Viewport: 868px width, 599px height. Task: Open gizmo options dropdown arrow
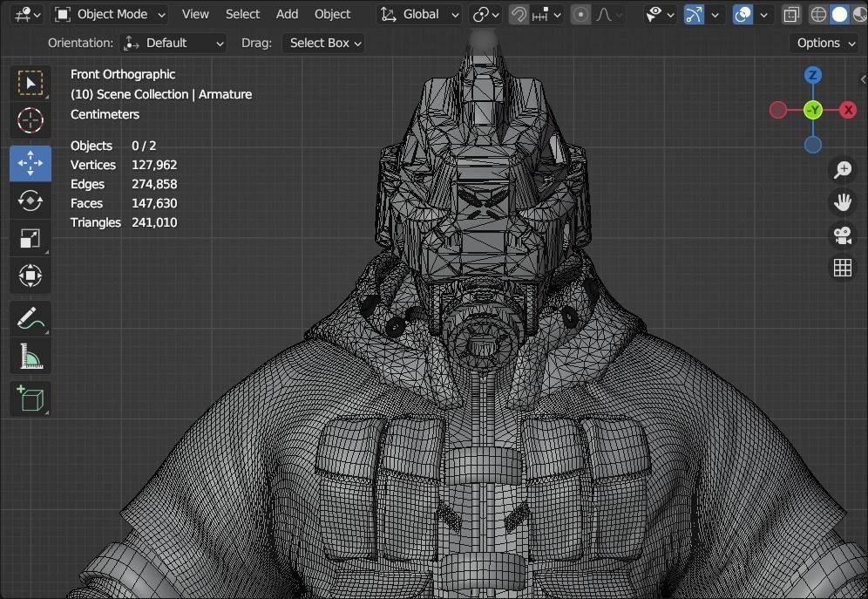point(715,15)
